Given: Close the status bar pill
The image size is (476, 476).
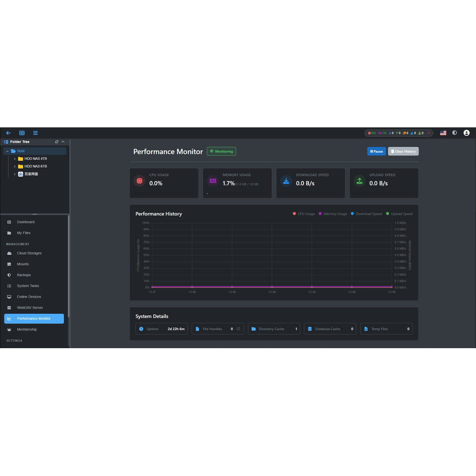Looking at the screenshot, I should (429, 133).
